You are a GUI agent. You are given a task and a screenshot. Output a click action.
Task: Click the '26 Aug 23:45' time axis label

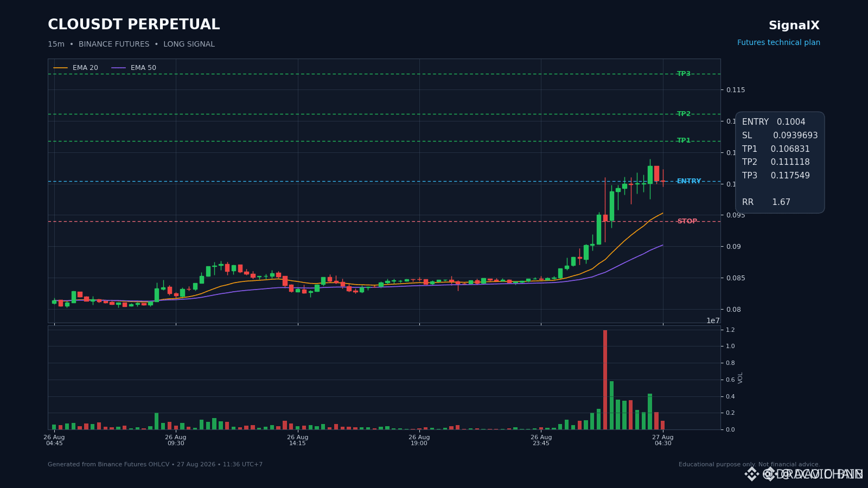[x=541, y=440]
